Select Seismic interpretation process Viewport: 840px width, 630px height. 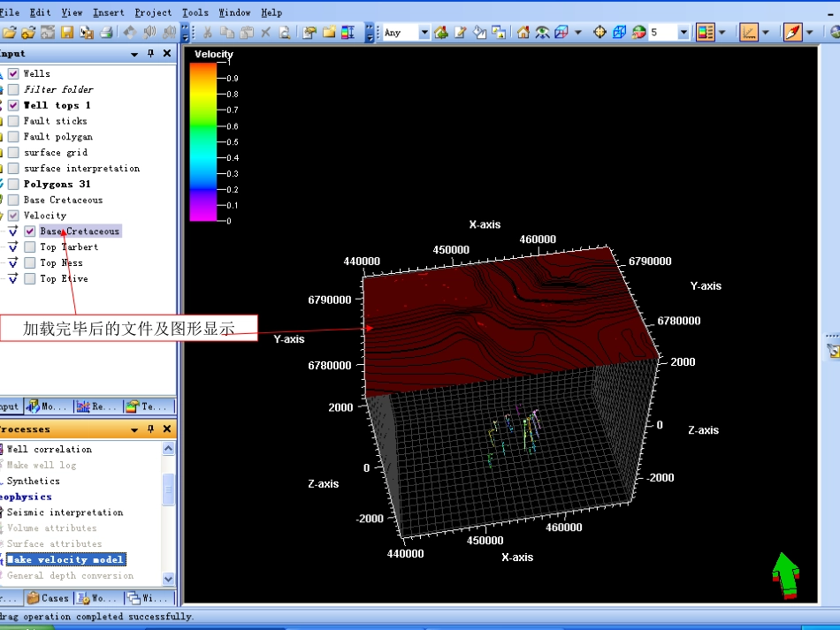[x=65, y=512]
